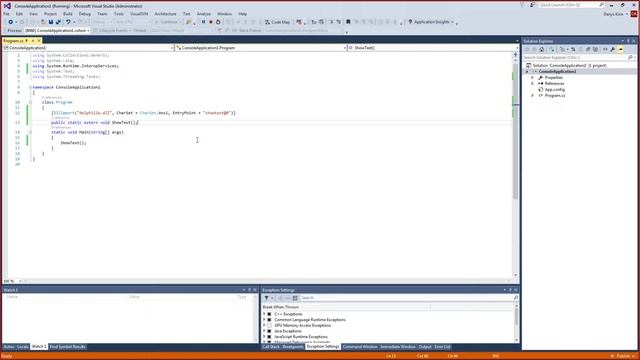This screenshot has width=640, height=360.
Task: Restore default exception list icon
Action: 295,298
